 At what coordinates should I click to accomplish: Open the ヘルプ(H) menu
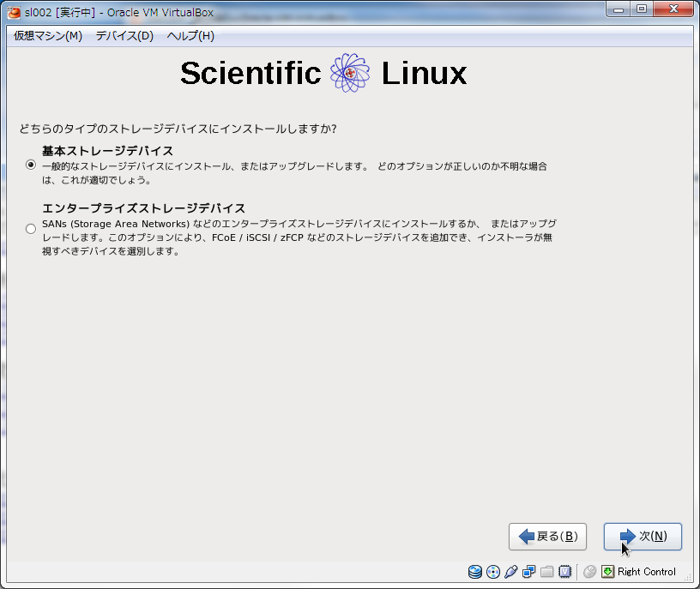click(x=190, y=36)
